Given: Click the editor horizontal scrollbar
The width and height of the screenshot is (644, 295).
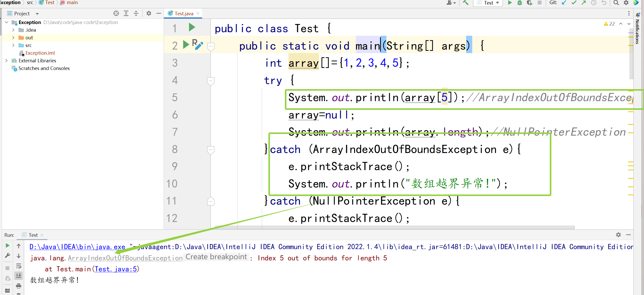Looking at the screenshot, I should click(394, 227).
